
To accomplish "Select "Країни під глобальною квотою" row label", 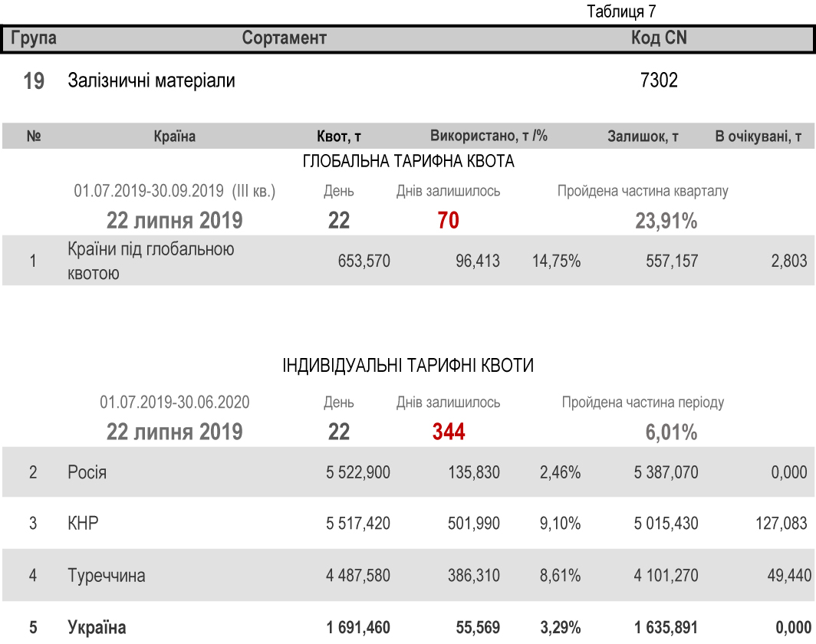I will point(151,261).
